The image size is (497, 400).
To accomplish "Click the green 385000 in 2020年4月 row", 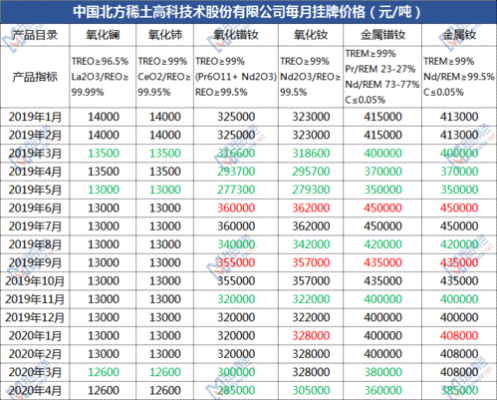I will 459,390.
